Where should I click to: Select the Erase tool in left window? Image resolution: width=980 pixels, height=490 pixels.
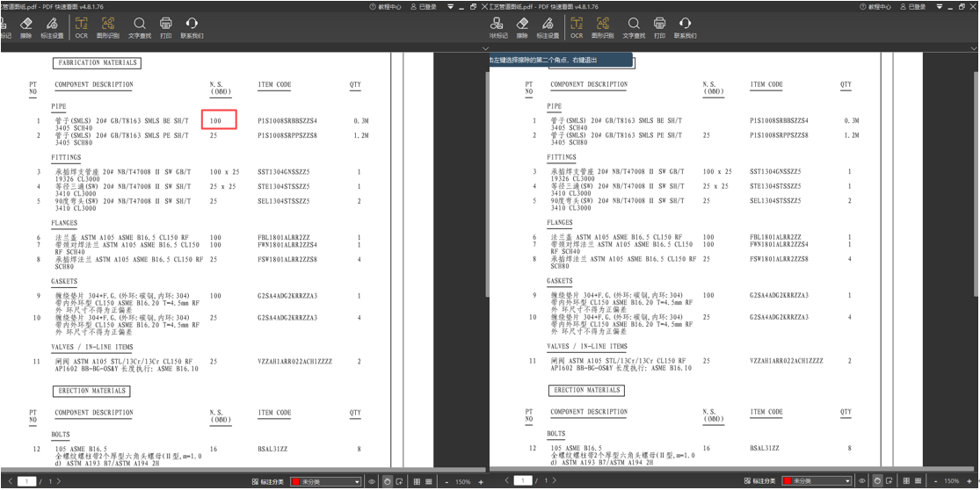(x=25, y=26)
